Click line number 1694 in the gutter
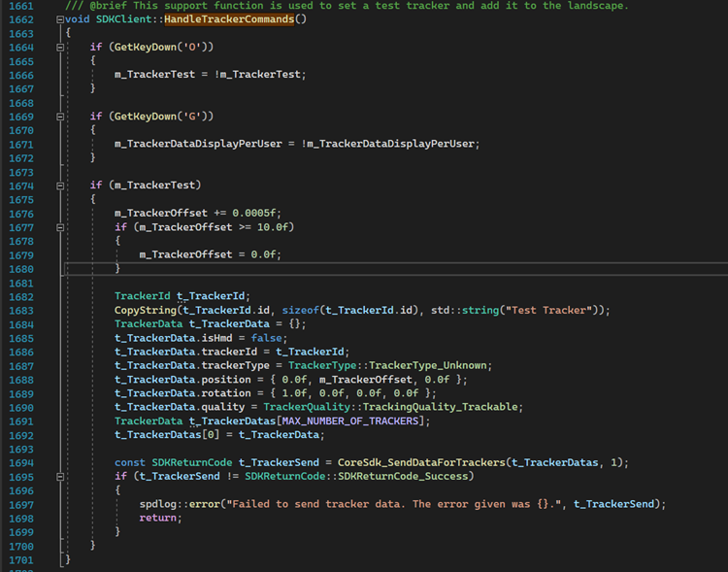Viewport: 728px width, 572px height. (21, 463)
